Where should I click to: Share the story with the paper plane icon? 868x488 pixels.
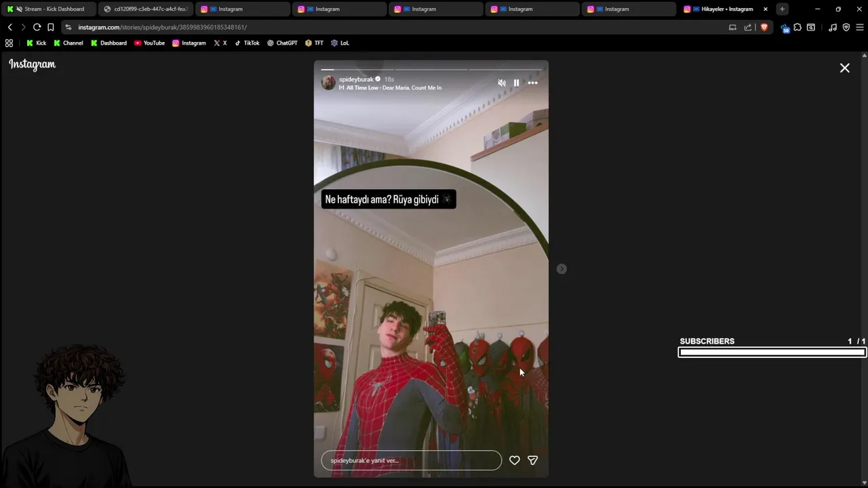tap(532, 460)
